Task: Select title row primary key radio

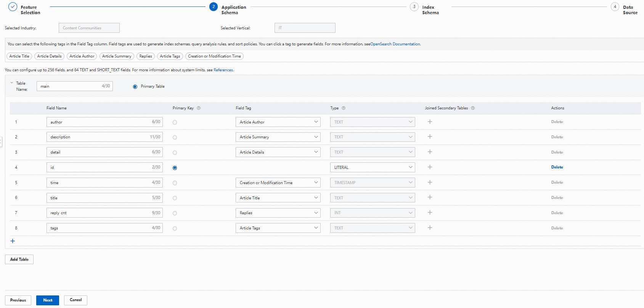Action: (175, 198)
